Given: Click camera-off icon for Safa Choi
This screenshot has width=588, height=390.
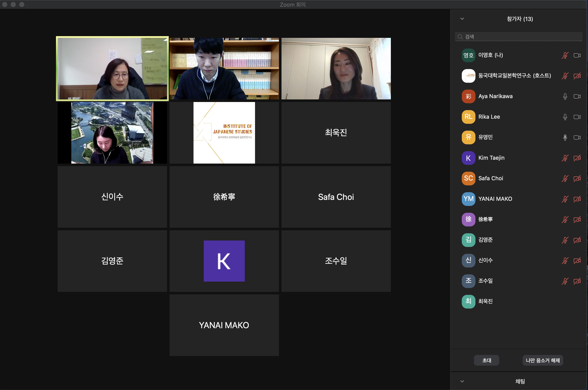Looking at the screenshot, I should click(577, 178).
